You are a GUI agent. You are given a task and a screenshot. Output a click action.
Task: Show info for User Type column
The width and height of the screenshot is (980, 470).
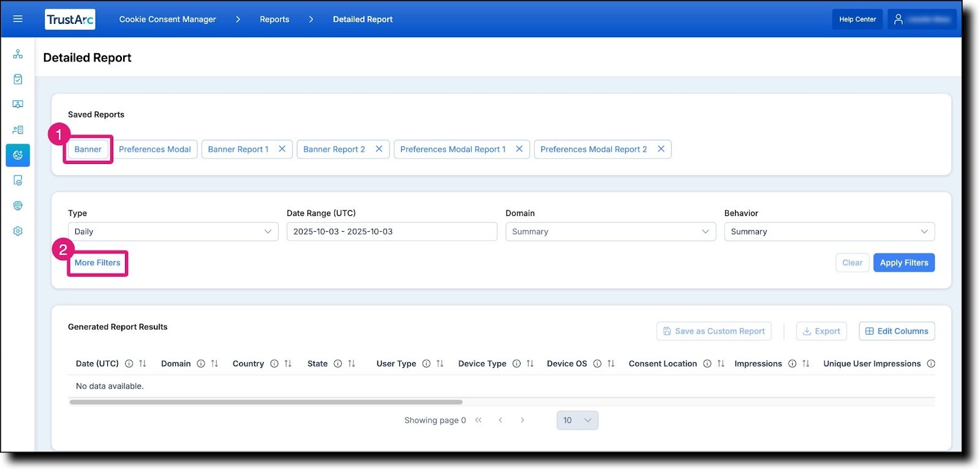click(426, 364)
